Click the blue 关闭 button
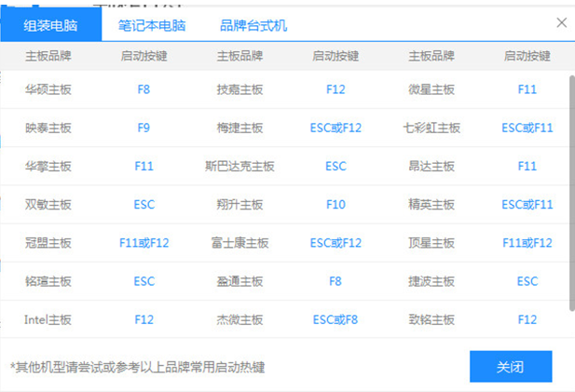Viewport: 575px width, 392px height. 511,366
